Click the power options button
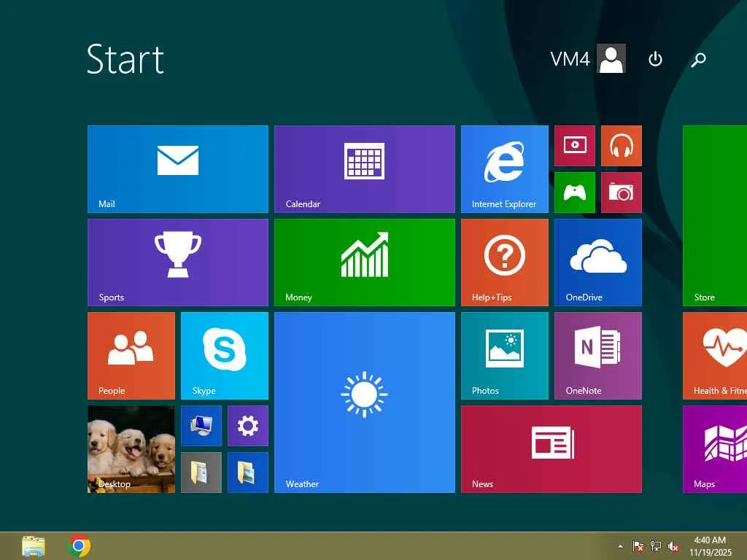Image resolution: width=747 pixels, height=560 pixels. (x=655, y=59)
